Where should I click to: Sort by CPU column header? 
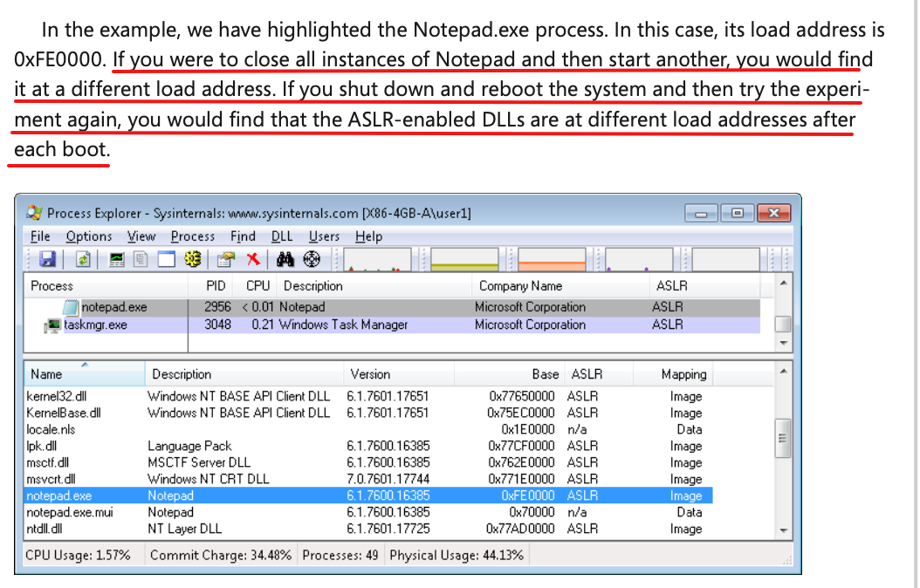(x=255, y=286)
